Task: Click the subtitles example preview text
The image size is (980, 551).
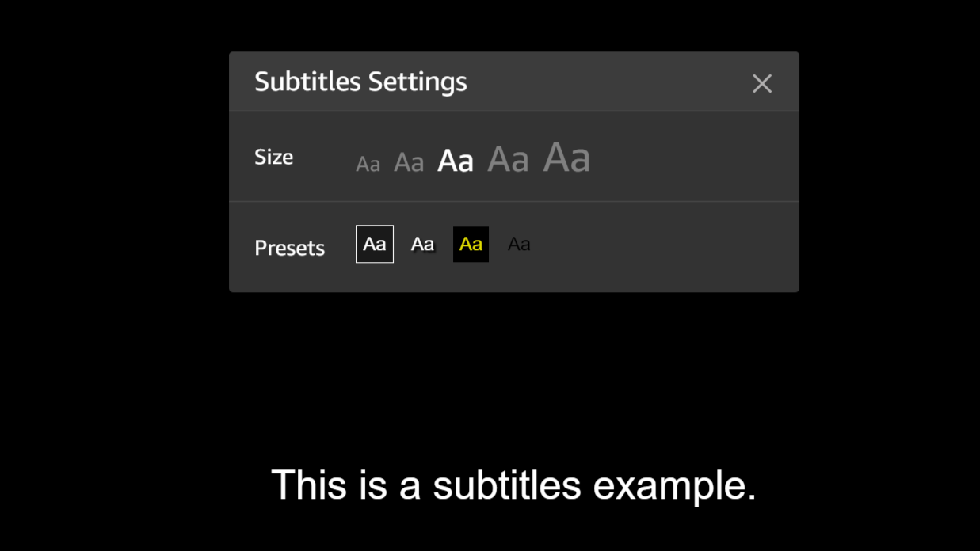Action: click(513, 484)
